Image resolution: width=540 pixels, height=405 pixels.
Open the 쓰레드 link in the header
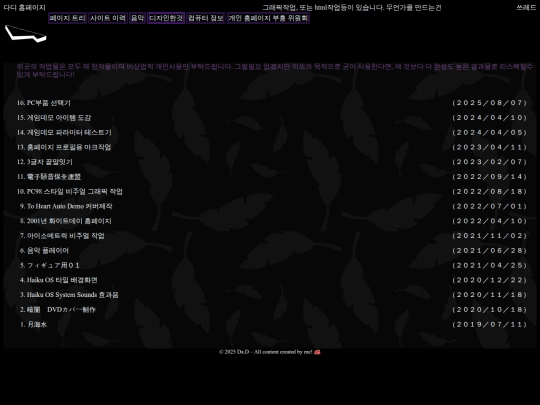(526, 8)
